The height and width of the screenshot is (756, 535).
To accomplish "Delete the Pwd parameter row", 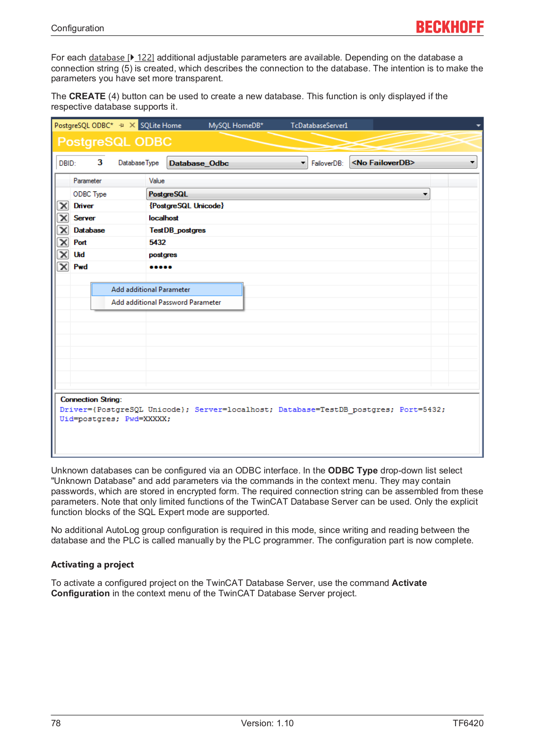I will [63, 267].
